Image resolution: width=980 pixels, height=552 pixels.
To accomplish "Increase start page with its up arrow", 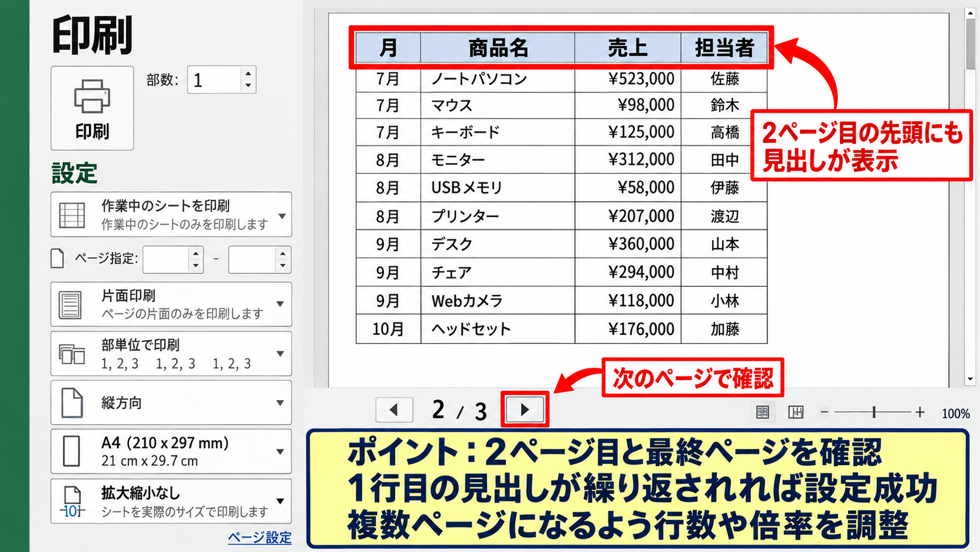I will coord(196,253).
